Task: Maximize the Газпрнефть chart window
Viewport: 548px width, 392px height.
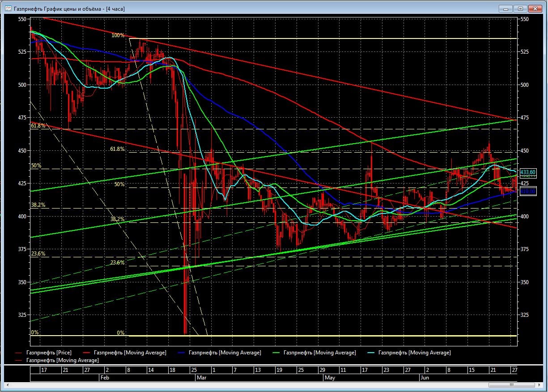Action: pos(520,8)
